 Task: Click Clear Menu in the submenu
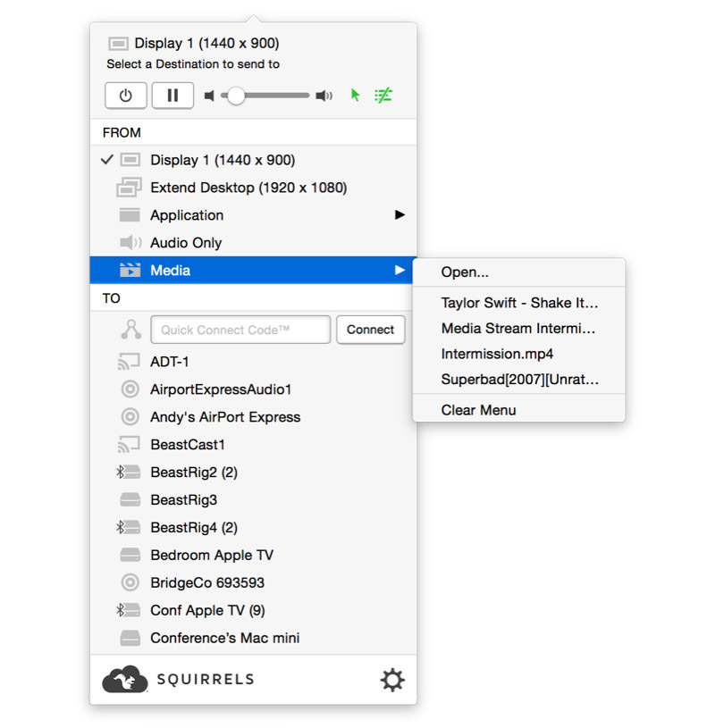pos(518,410)
